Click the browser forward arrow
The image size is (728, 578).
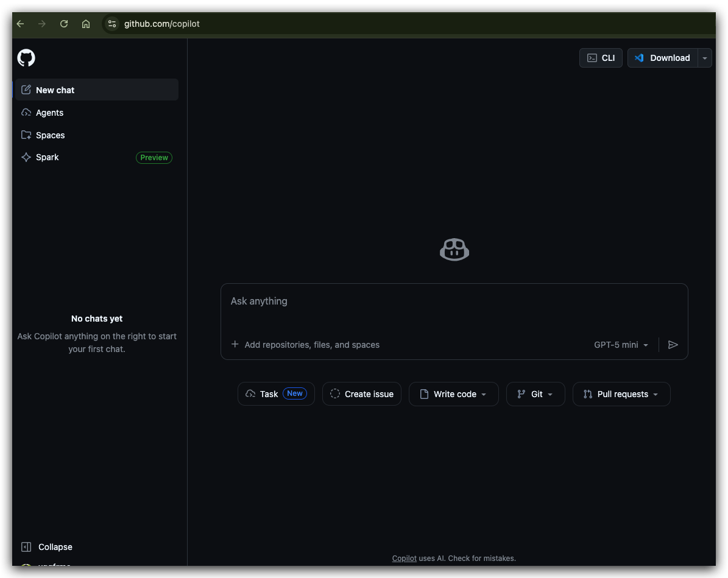pyautogui.click(x=42, y=24)
